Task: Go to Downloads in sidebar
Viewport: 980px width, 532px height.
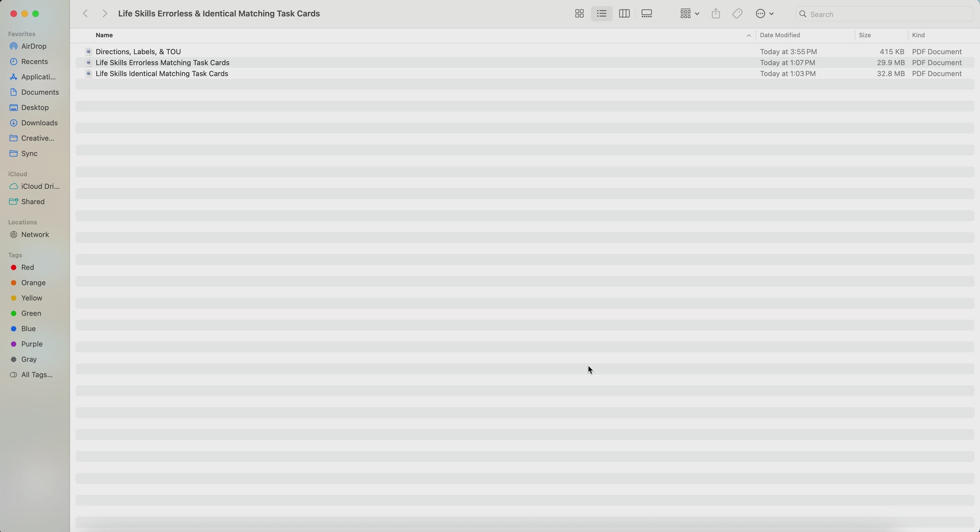Action: (39, 123)
